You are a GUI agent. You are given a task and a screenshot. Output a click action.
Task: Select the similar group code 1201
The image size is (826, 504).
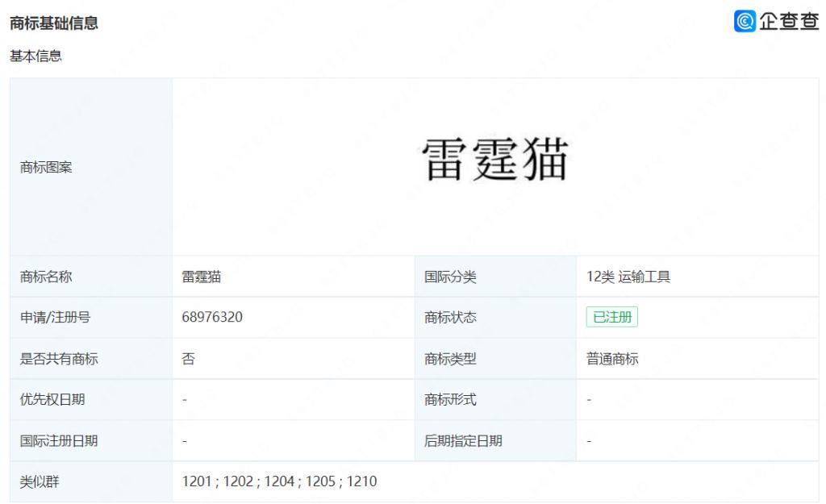coord(197,481)
